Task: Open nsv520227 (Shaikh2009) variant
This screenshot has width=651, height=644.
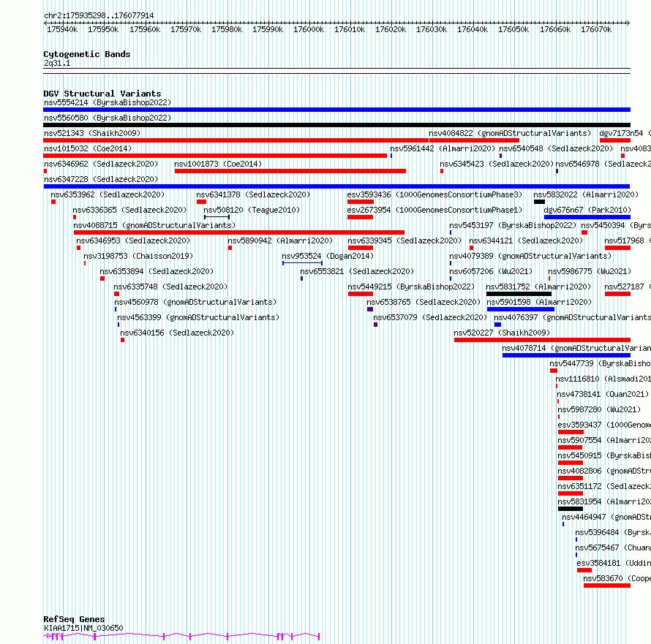Action: pyautogui.click(x=502, y=333)
